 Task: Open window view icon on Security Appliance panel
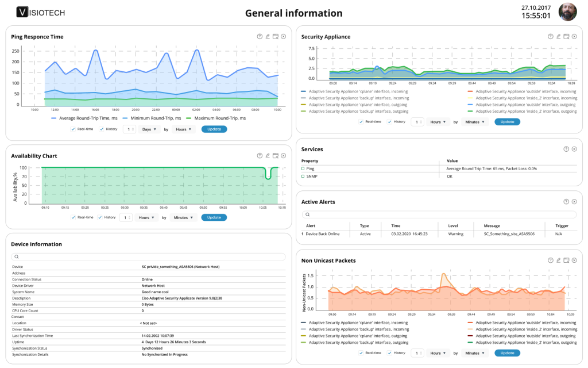[x=566, y=36]
